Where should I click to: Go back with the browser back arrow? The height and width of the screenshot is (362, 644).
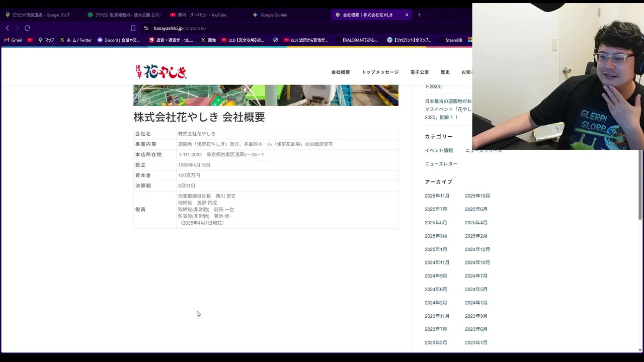pos(7,28)
